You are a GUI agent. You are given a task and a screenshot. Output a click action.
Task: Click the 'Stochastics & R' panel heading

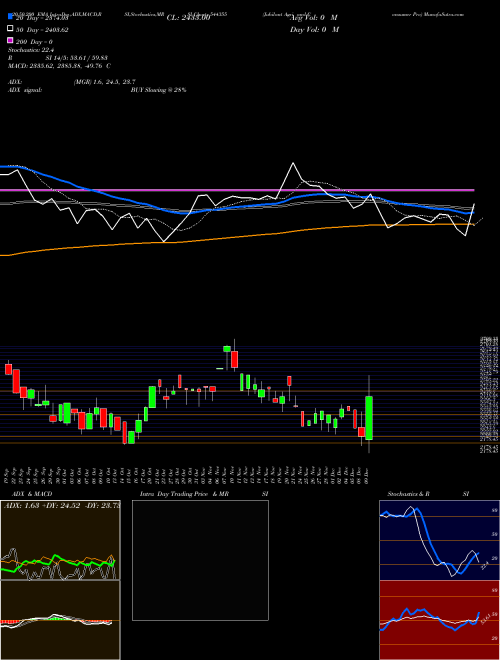coord(409,494)
